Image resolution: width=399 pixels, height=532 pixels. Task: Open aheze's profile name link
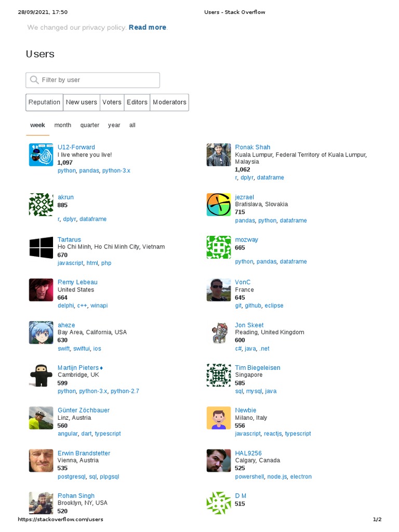(x=66, y=325)
